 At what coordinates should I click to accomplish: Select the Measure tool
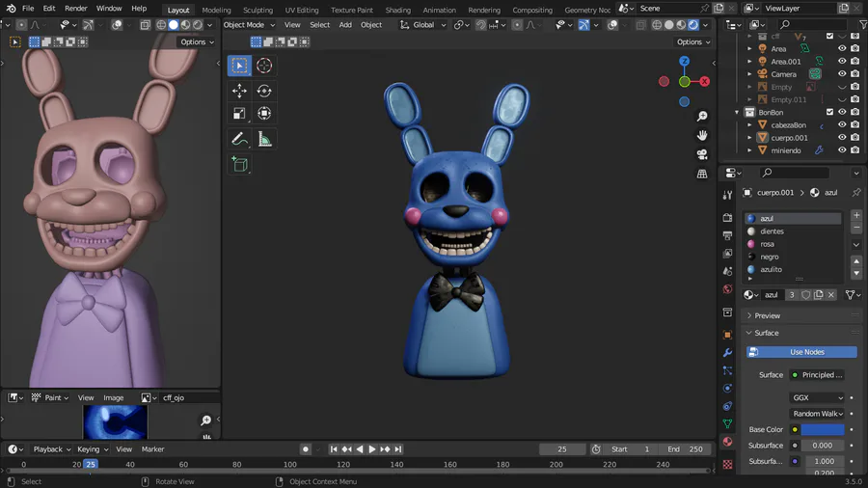click(x=263, y=140)
